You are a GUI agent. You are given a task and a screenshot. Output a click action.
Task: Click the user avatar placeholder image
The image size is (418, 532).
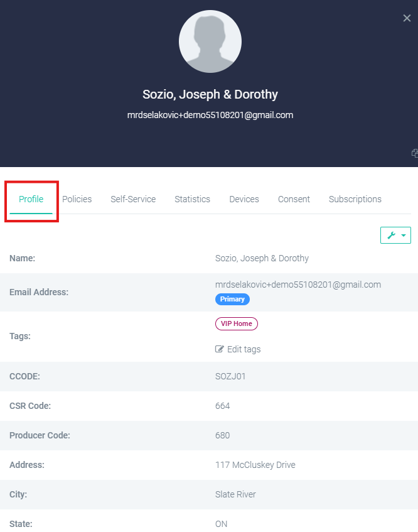[x=210, y=41]
